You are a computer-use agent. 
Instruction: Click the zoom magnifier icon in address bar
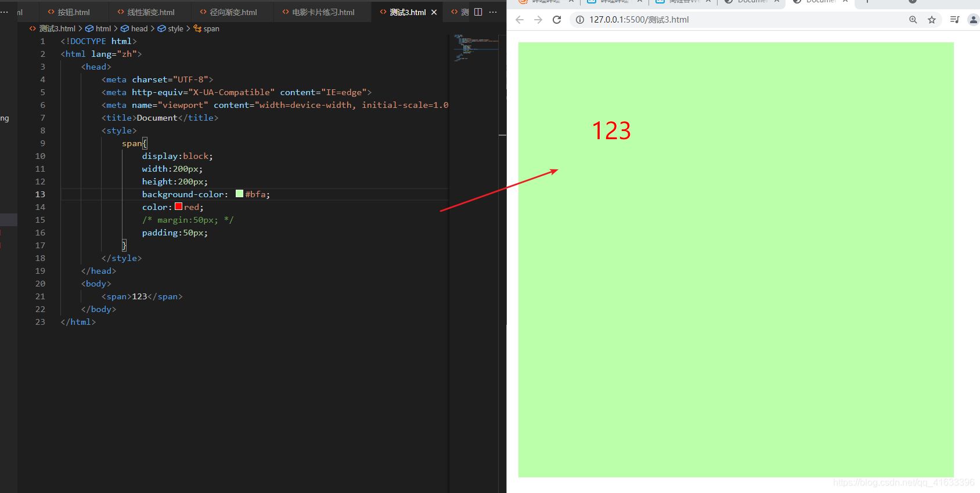(913, 20)
